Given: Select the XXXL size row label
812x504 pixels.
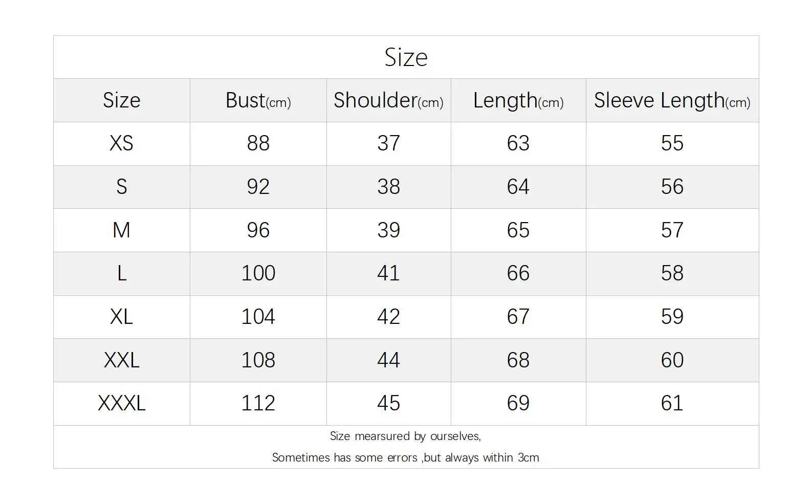Looking at the screenshot, I should pyautogui.click(x=121, y=403).
